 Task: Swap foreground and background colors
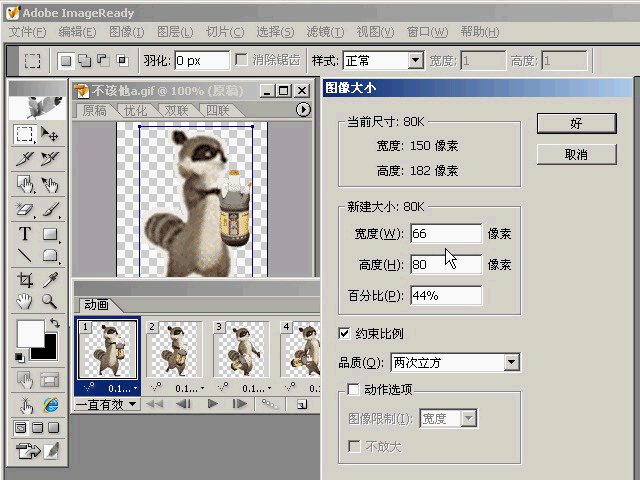[x=55, y=323]
